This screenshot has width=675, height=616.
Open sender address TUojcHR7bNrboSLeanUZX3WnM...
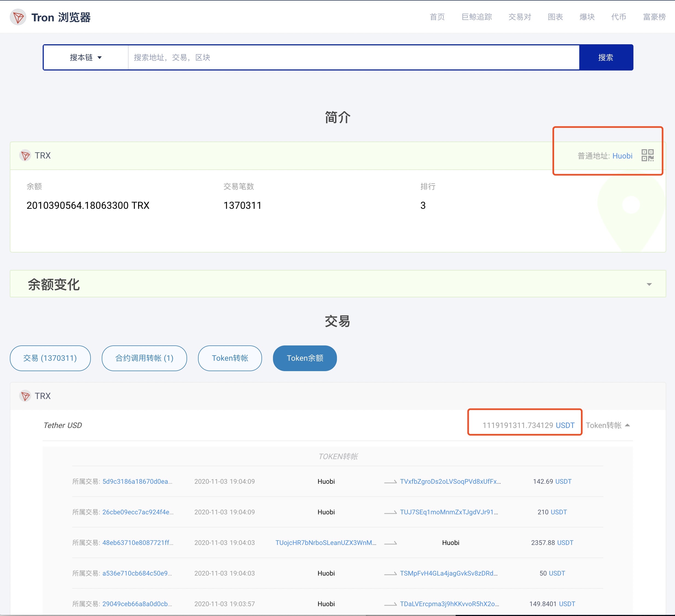pyautogui.click(x=326, y=543)
